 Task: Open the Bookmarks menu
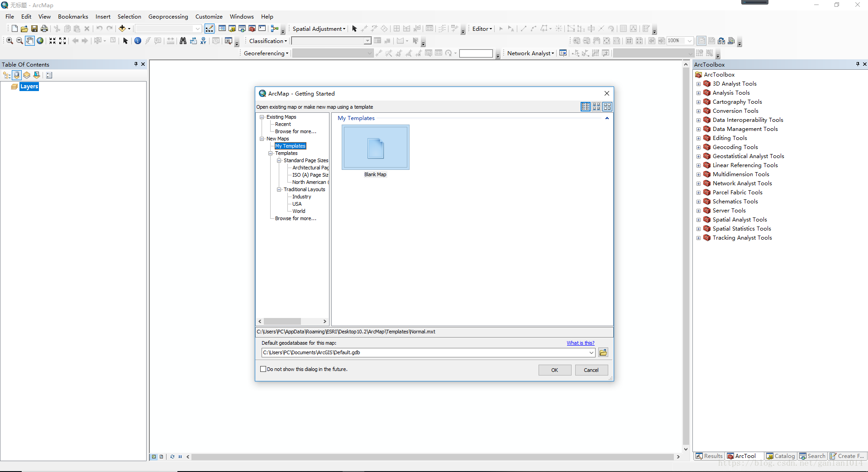[x=73, y=16]
